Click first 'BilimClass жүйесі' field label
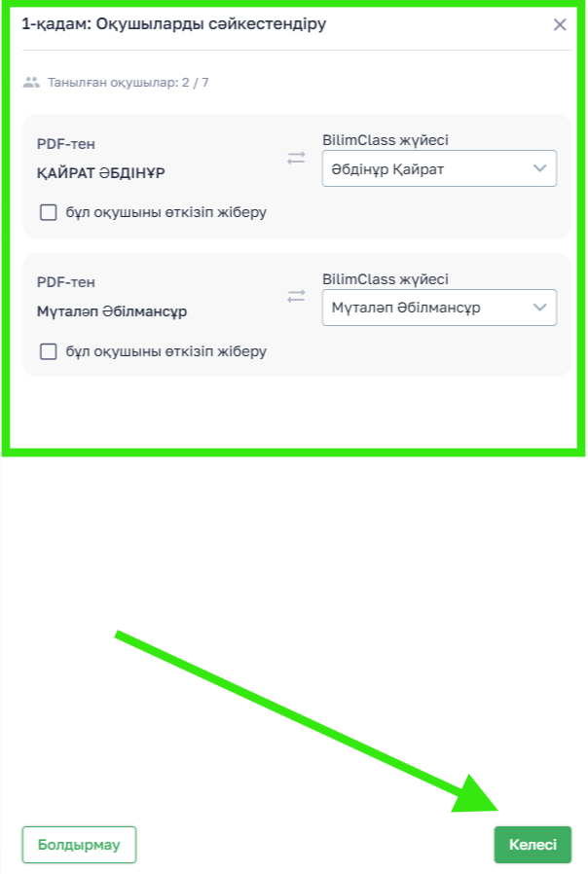The height and width of the screenshot is (874, 588). (386, 140)
